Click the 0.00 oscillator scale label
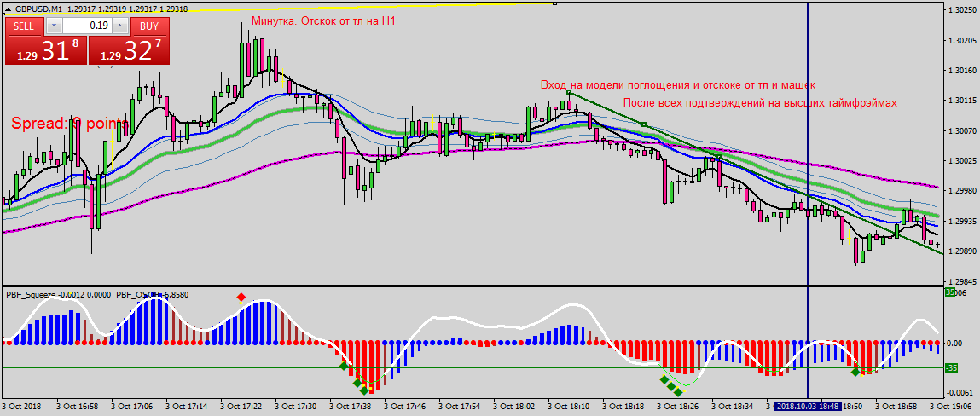 [956, 343]
